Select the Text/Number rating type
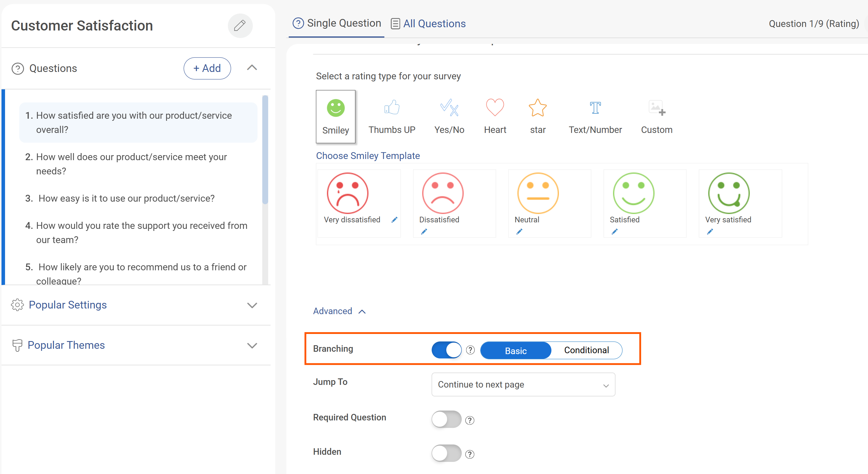Viewport: 868px width, 474px height. (595, 116)
